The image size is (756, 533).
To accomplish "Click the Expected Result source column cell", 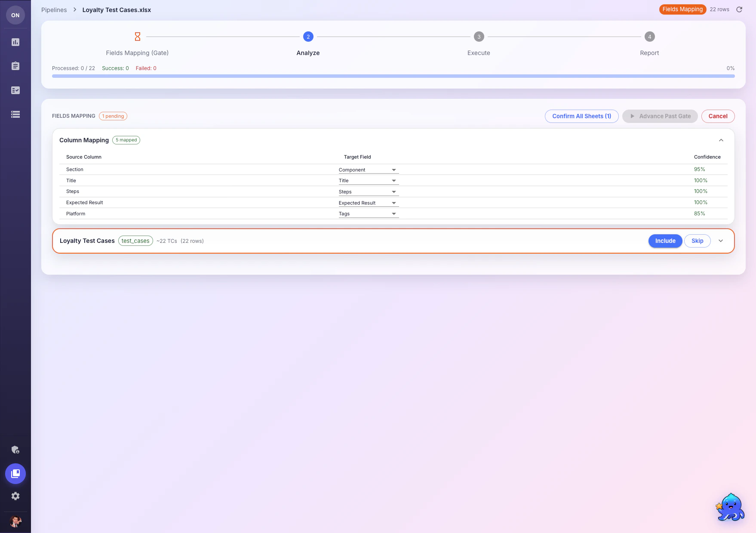I will click(85, 202).
